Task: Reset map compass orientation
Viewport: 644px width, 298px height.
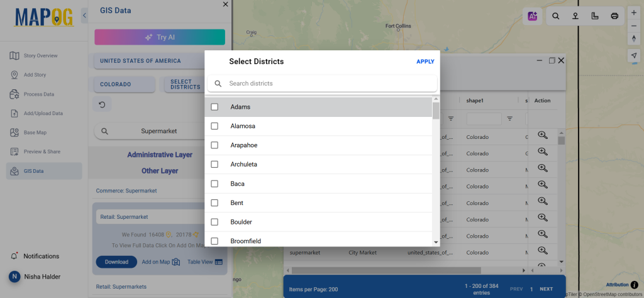Action: coord(633,38)
